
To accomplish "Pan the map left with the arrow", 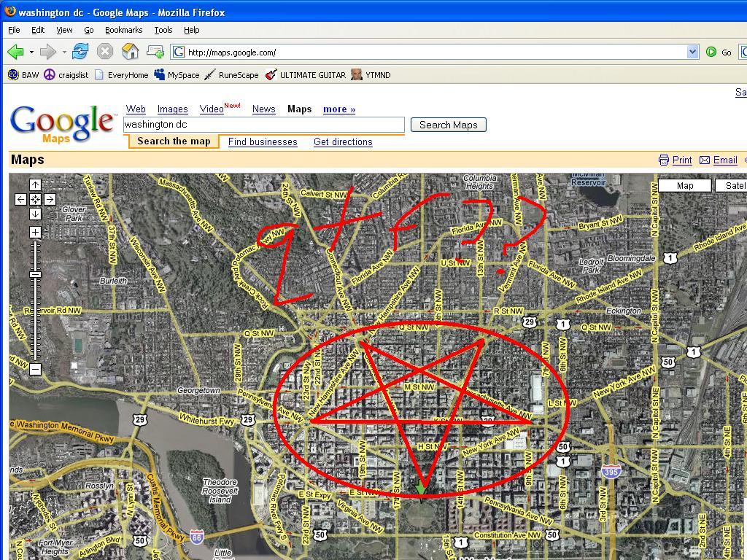I will 20,199.
